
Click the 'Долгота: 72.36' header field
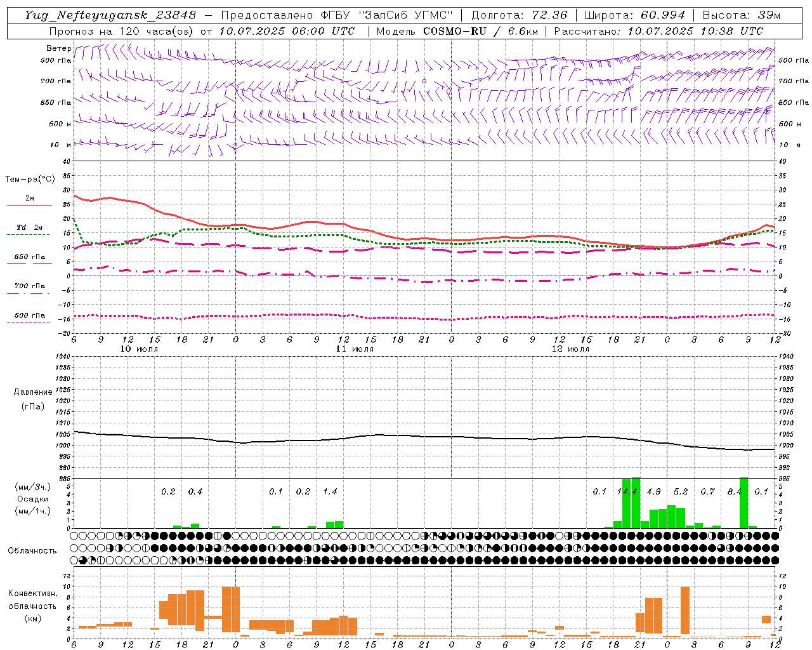[x=519, y=15]
